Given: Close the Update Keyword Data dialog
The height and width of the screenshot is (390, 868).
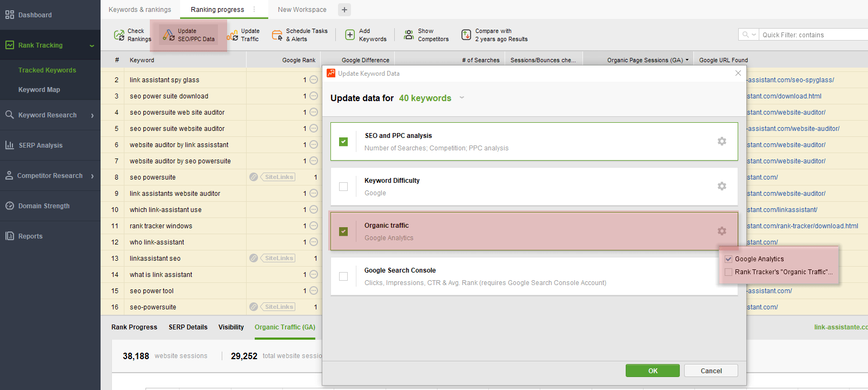Looking at the screenshot, I should coord(738,73).
